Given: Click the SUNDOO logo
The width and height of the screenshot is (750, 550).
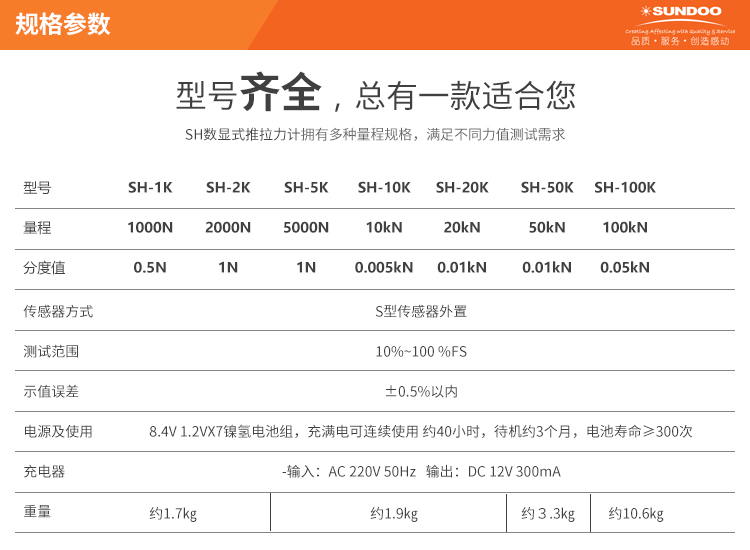Looking at the screenshot, I should 681,11.
